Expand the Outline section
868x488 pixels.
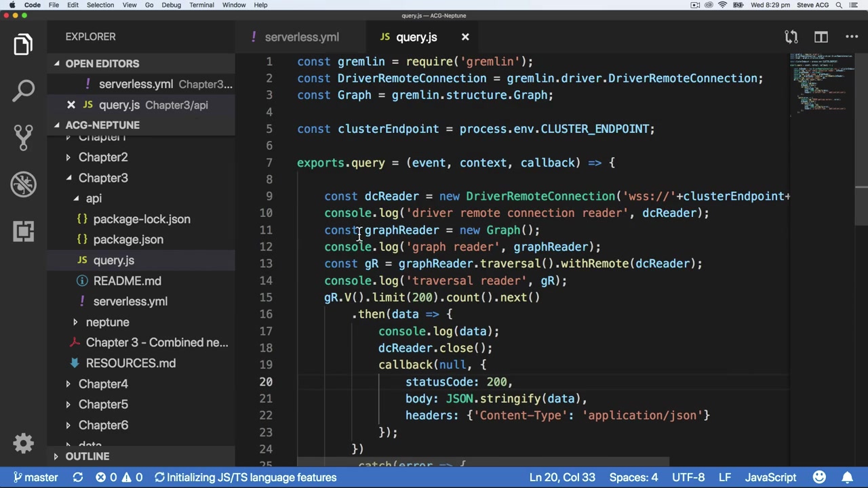[x=57, y=457]
